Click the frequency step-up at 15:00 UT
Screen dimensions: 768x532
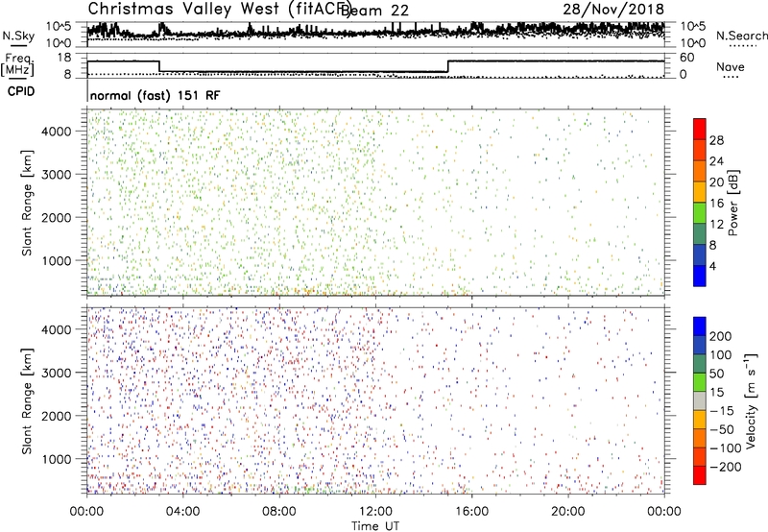click(448, 66)
